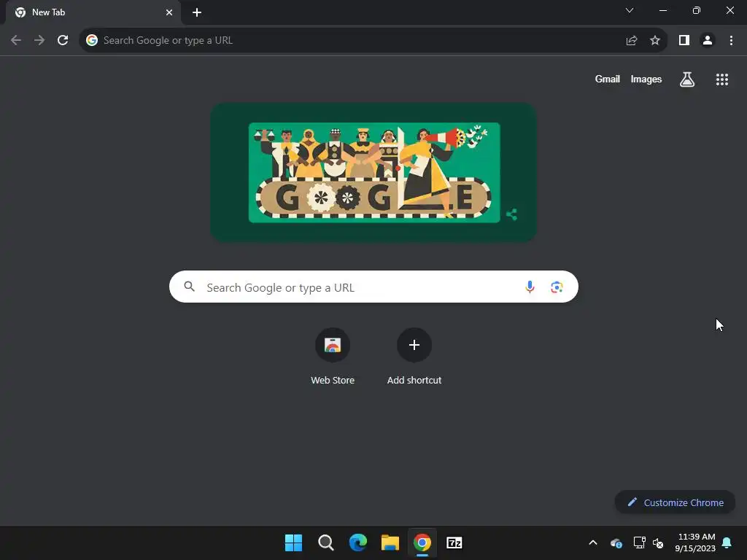Open the Google apps grid
Viewport: 747px width, 560px height.
[722, 79]
